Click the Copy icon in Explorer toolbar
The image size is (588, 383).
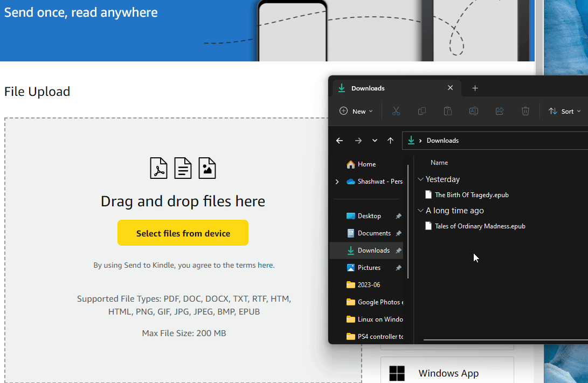422,111
